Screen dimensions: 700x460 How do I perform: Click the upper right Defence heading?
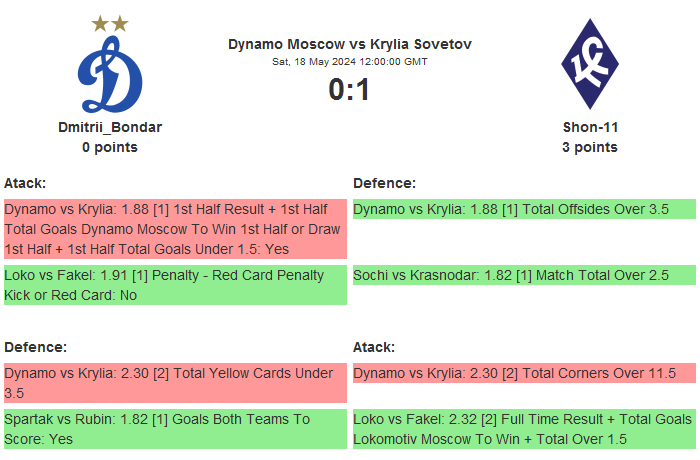coord(385,183)
